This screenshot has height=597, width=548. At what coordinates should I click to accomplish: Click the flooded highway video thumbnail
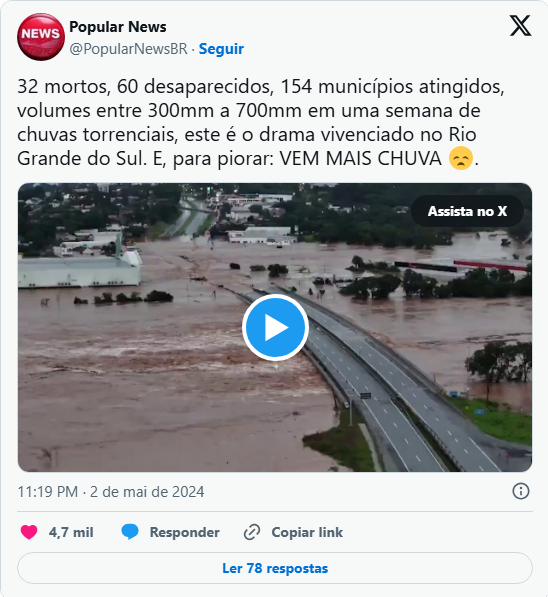click(x=275, y=327)
